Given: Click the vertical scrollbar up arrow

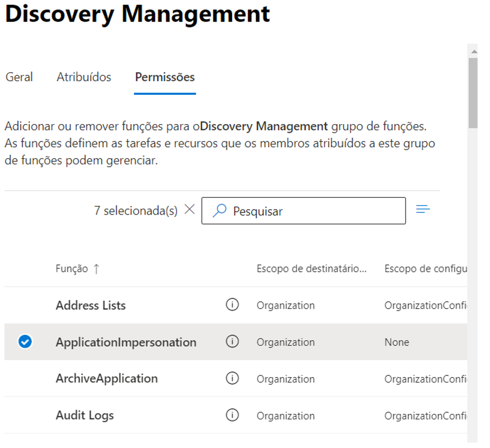Looking at the screenshot, I should 474,51.
